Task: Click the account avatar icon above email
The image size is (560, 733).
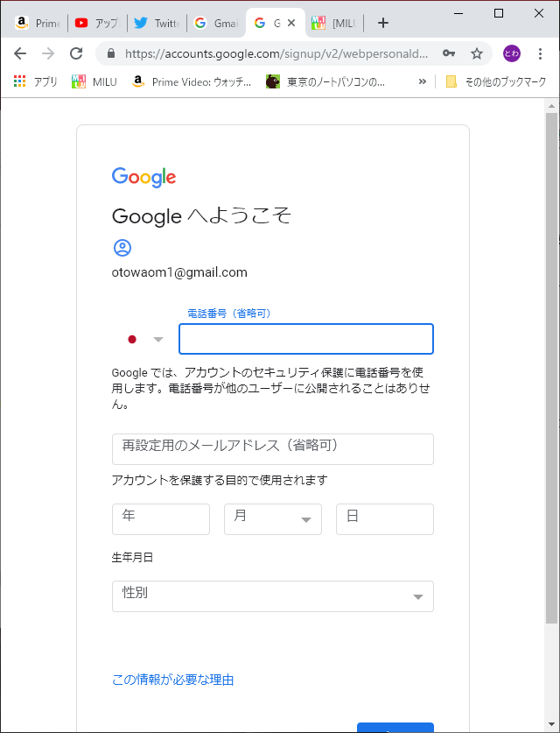Action: click(122, 248)
